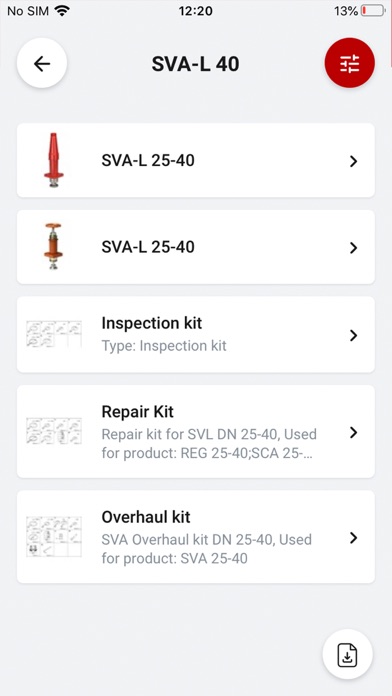Tap the Repair kit for SVL description
This screenshot has height=696, width=392.
(209, 444)
